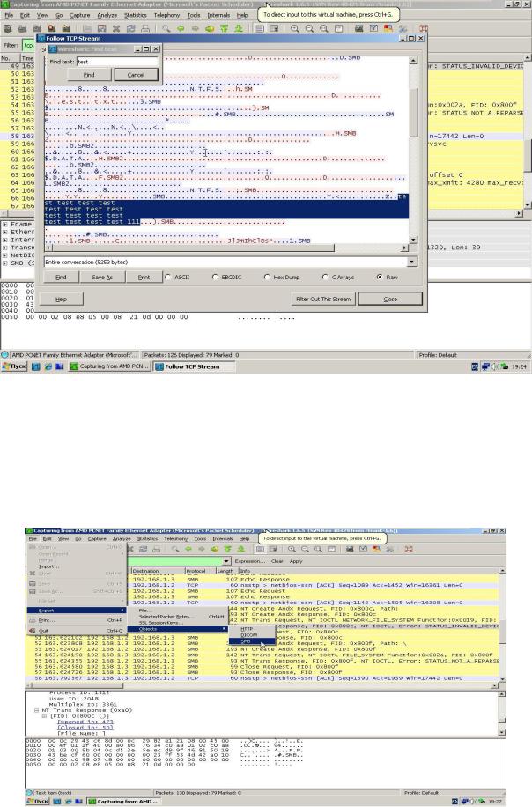Select the Raw radio button
The height and width of the screenshot is (807, 532).
pyautogui.click(x=380, y=277)
